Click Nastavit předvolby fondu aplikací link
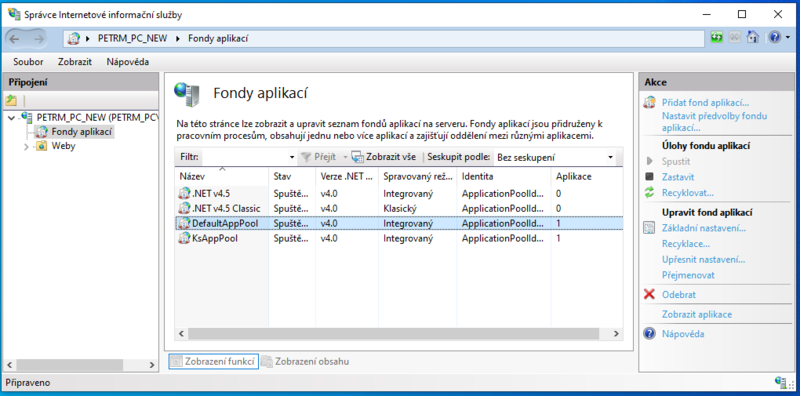 pos(714,121)
